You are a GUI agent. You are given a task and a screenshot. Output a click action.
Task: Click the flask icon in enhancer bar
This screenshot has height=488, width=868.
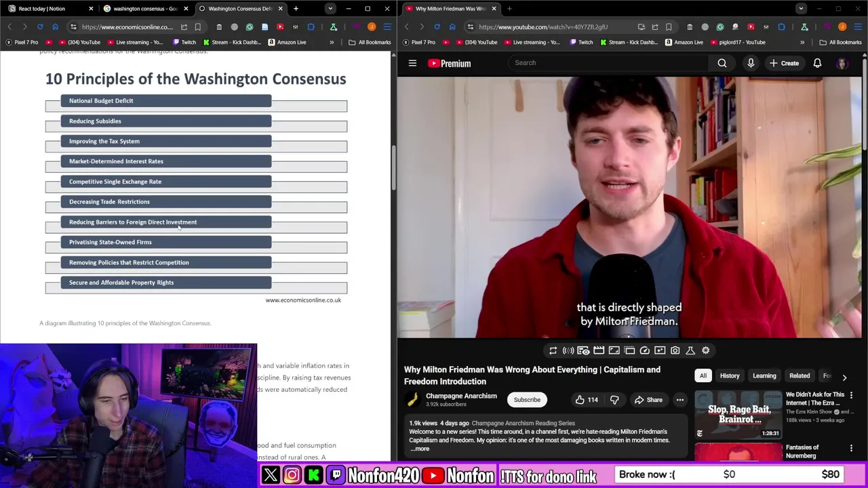tap(690, 350)
